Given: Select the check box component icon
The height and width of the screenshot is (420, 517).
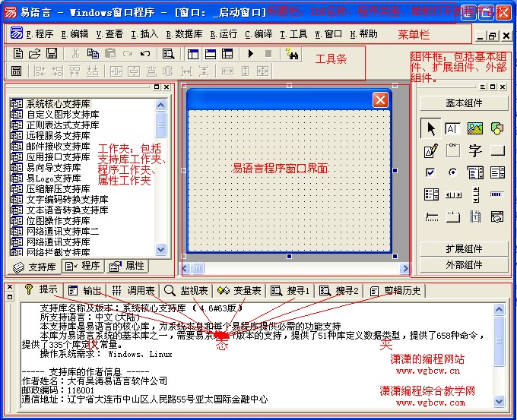Looking at the screenshot, I should tap(430, 172).
